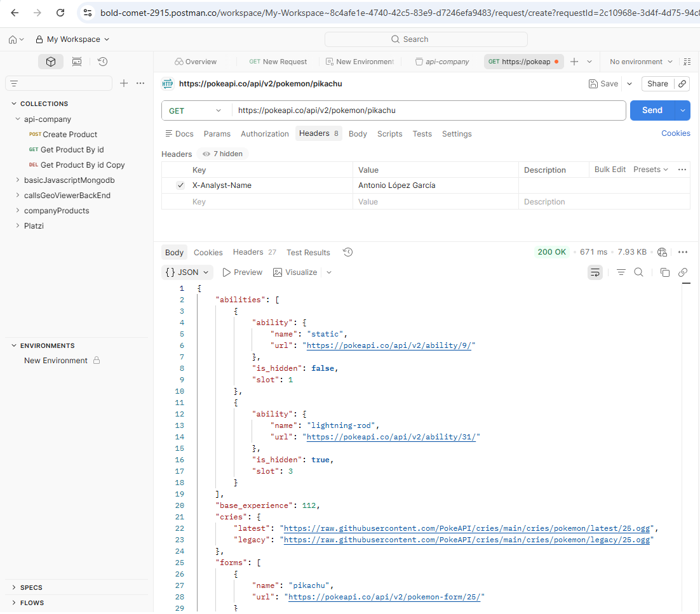Open the Test Results response tab
Image resolution: width=700 pixels, height=614 pixels.
[308, 253]
